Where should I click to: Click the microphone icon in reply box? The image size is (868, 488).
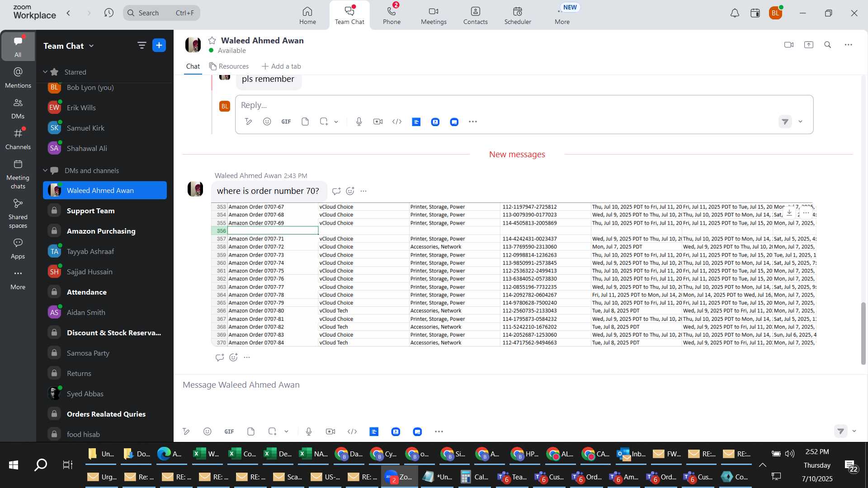[359, 122]
